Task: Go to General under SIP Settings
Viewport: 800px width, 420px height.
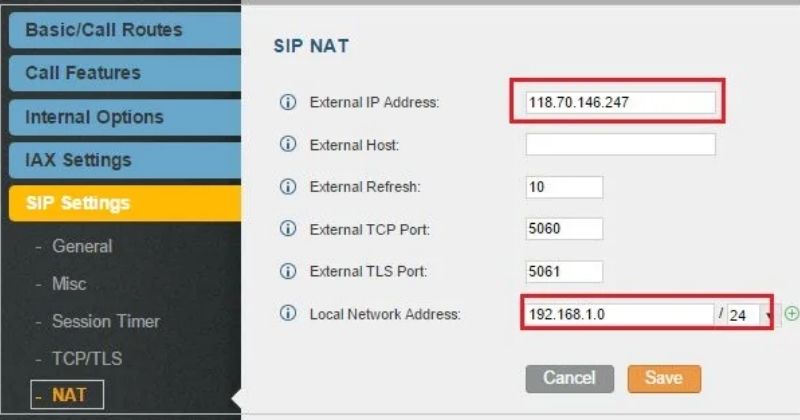Action: click(82, 246)
